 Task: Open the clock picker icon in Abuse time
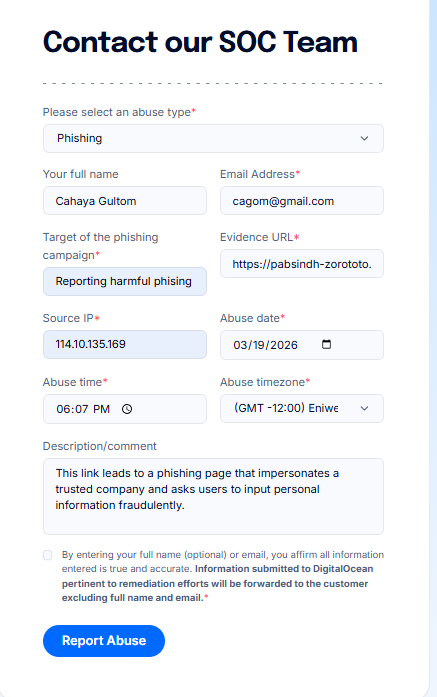127,409
